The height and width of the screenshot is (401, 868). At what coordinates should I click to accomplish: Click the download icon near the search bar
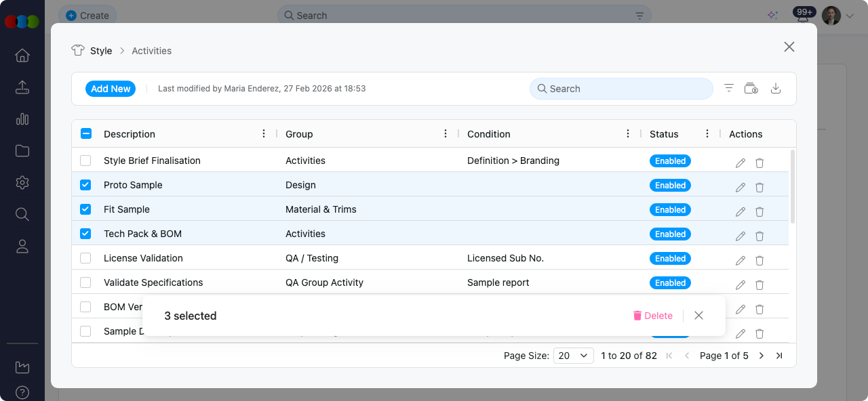point(776,88)
